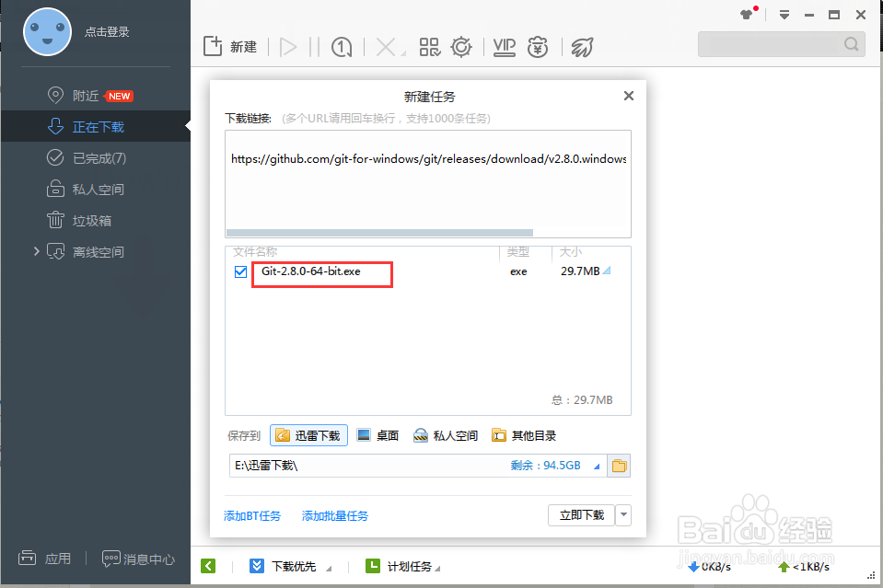
Task: Click the search magnifier icon
Action: pos(852,44)
